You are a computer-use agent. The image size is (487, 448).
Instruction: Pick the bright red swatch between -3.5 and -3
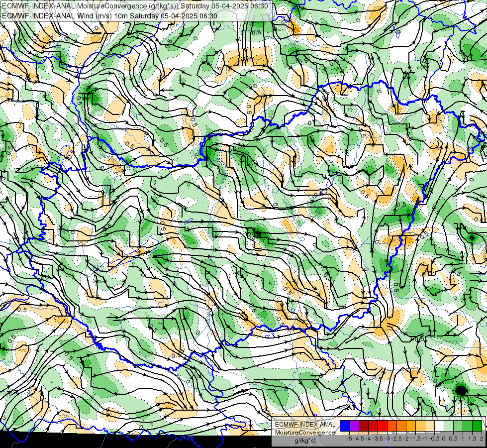point(383,426)
